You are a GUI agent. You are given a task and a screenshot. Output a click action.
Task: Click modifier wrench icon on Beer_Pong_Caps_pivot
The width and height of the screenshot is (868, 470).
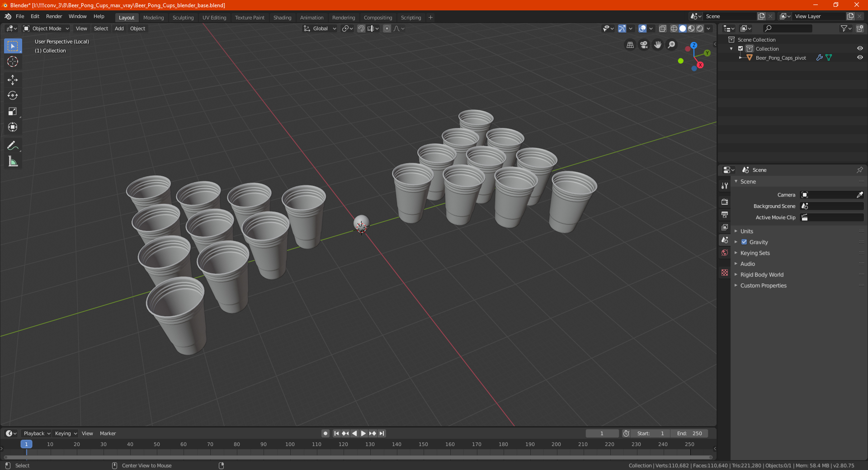[x=819, y=58]
